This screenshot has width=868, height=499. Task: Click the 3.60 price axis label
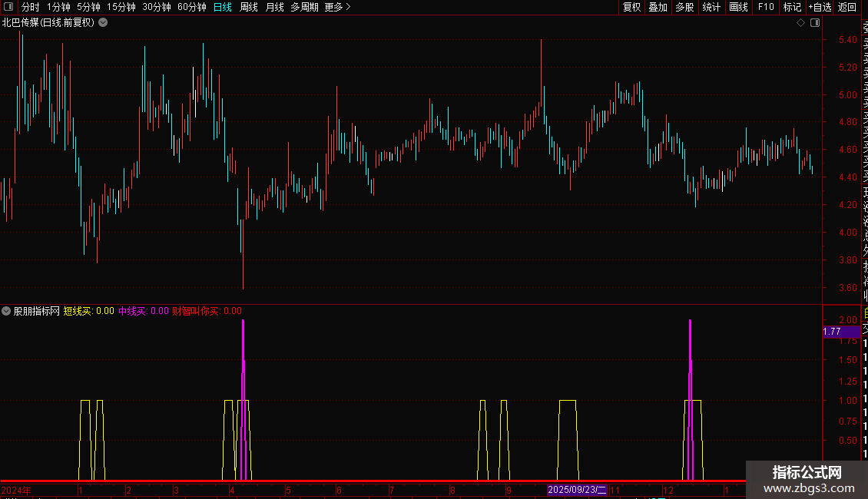(847, 288)
